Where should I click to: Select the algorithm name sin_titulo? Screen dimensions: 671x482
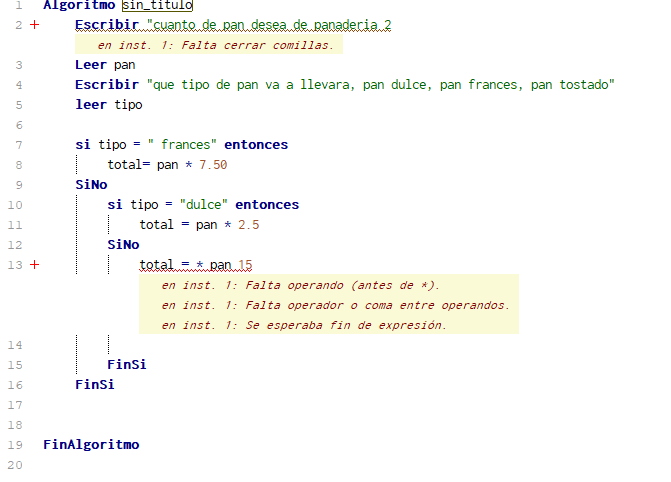pos(157,5)
